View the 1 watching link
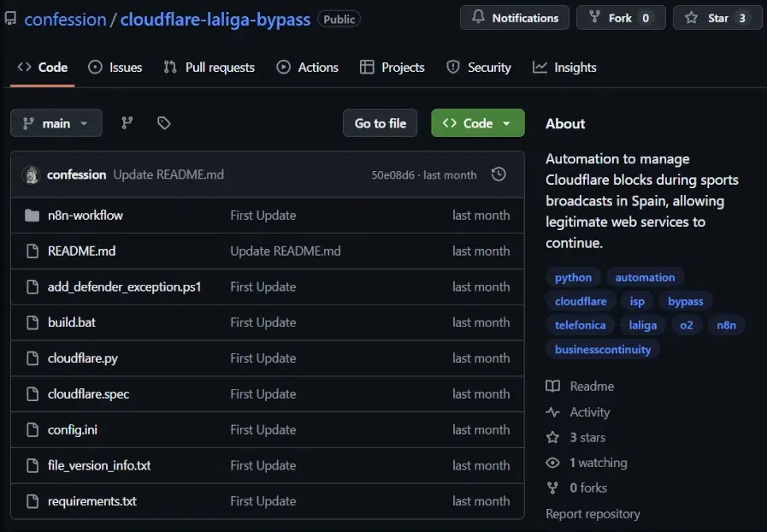 pos(587,463)
